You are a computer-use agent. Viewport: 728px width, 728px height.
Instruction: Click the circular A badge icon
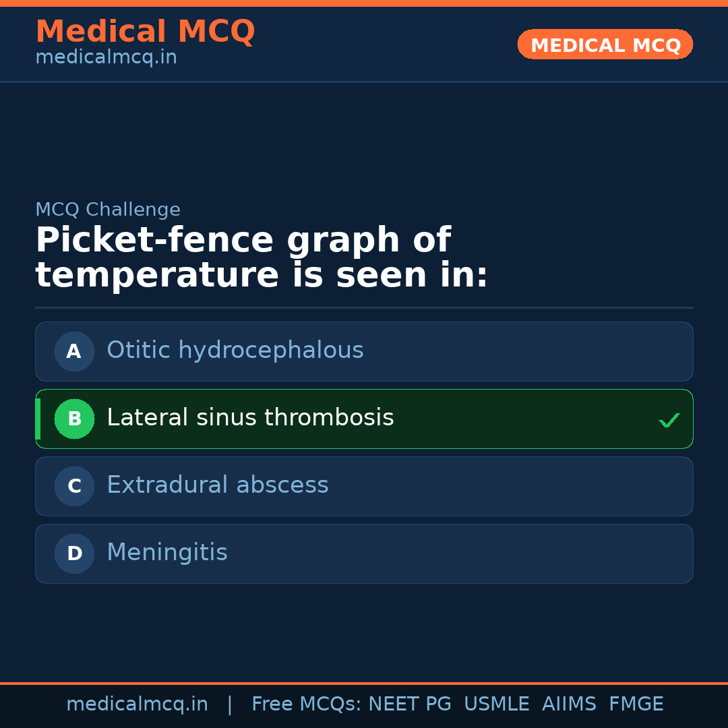(x=74, y=351)
